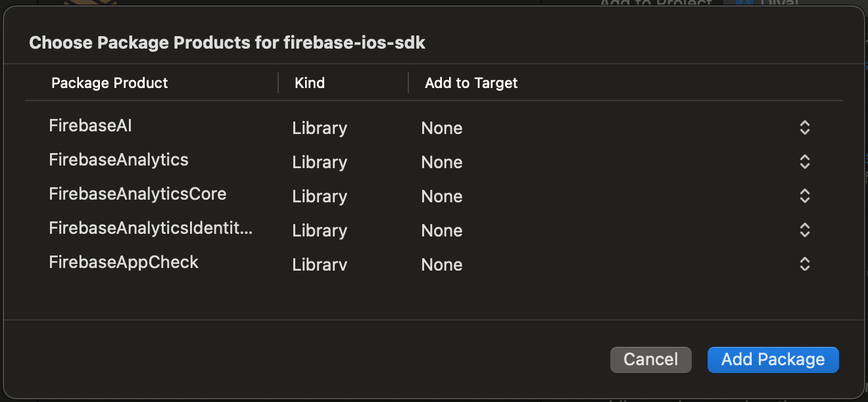Expand the None target dropdown for FirebaseAI

(442, 128)
